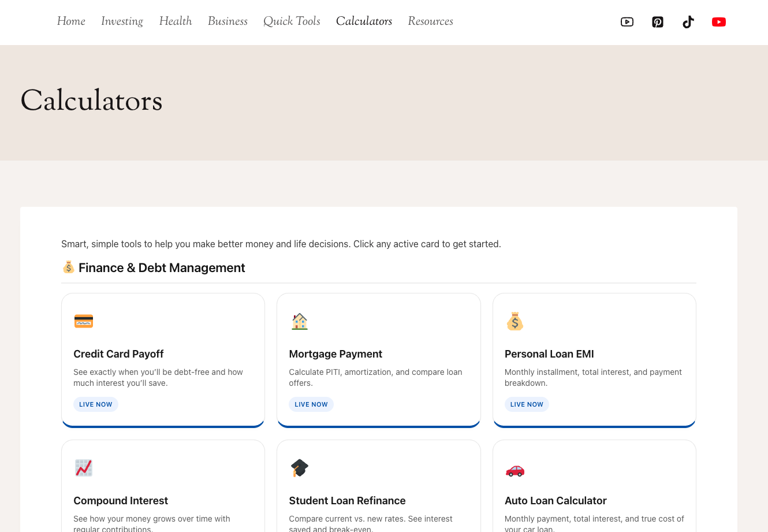Open the Health menu item

click(x=176, y=21)
